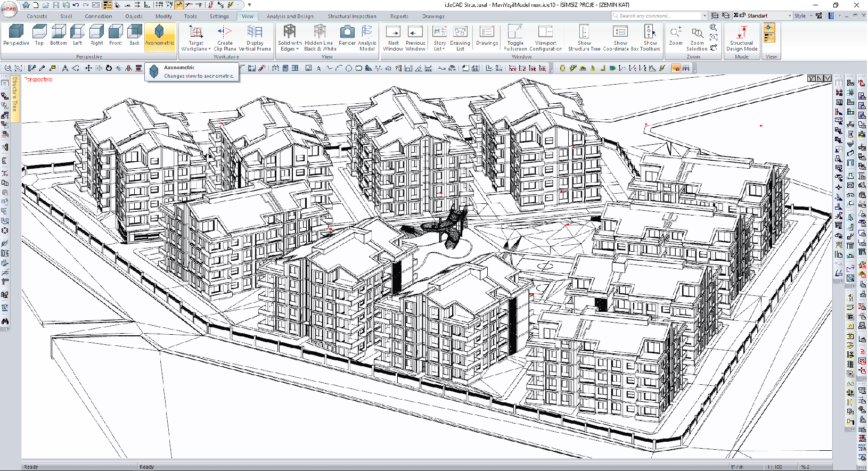The width and height of the screenshot is (868, 471).
Task: Click the Zoom tool
Action: pyautogui.click(x=676, y=35)
